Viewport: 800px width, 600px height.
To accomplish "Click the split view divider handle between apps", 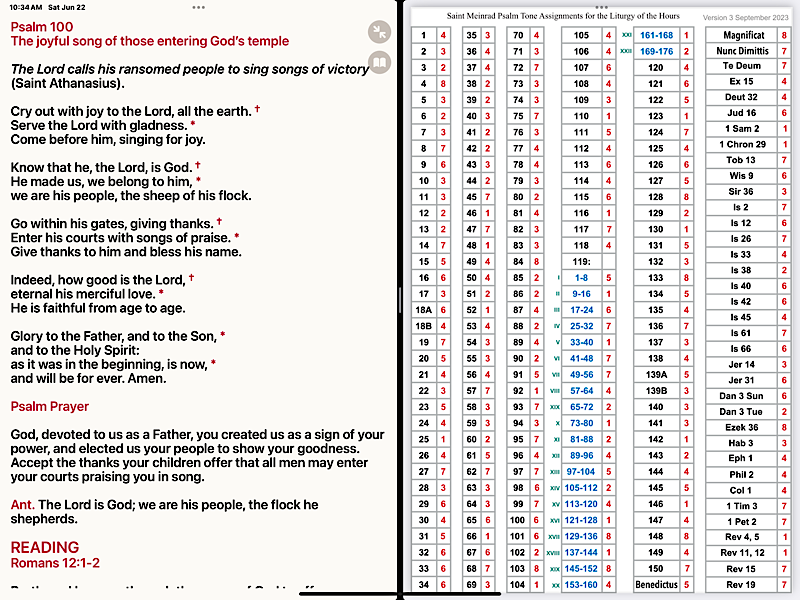I will 400,299.
